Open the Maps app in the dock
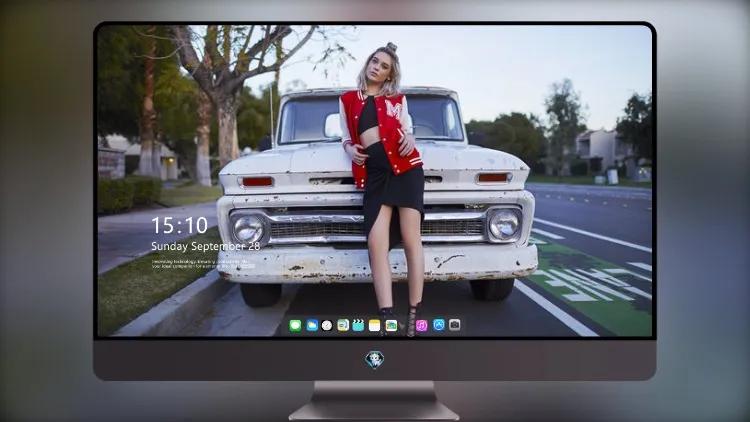Screen dimensions: 750x422 (x=343, y=326)
